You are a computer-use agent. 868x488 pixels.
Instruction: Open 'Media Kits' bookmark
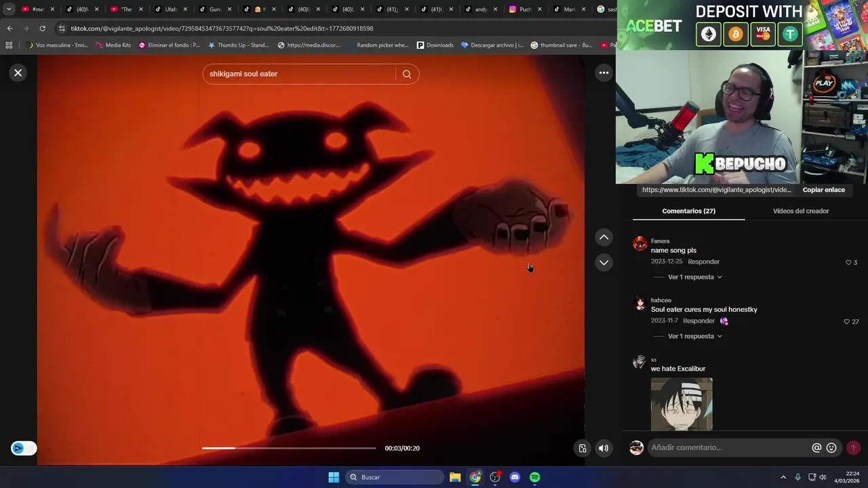point(113,45)
